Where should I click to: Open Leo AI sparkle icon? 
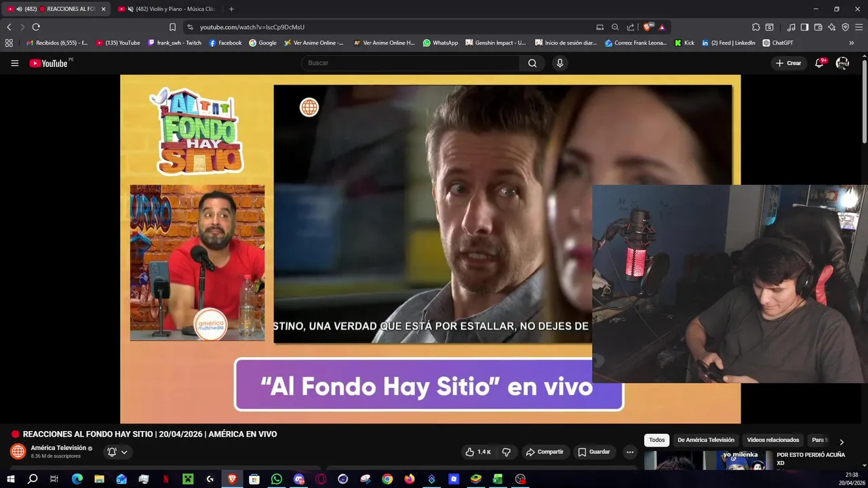point(831,27)
